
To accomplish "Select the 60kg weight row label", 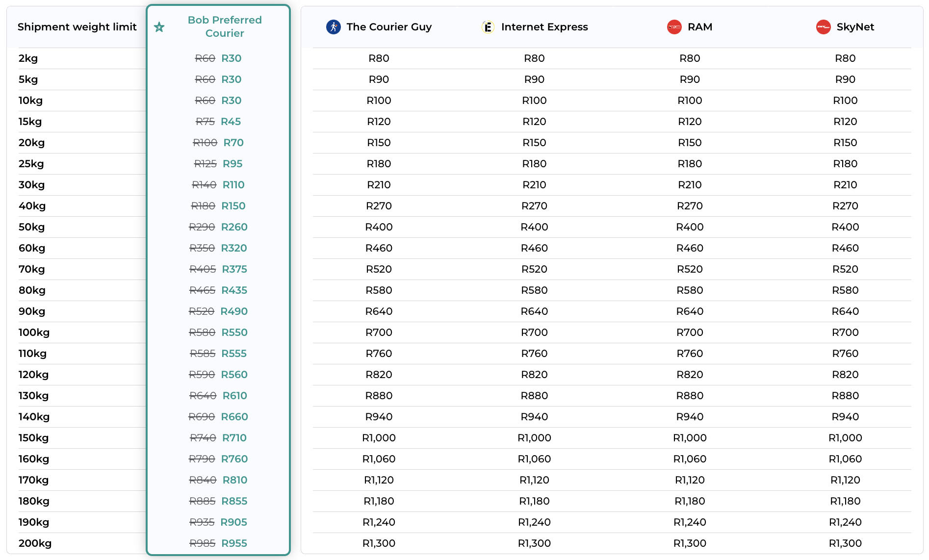I will [x=32, y=248].
